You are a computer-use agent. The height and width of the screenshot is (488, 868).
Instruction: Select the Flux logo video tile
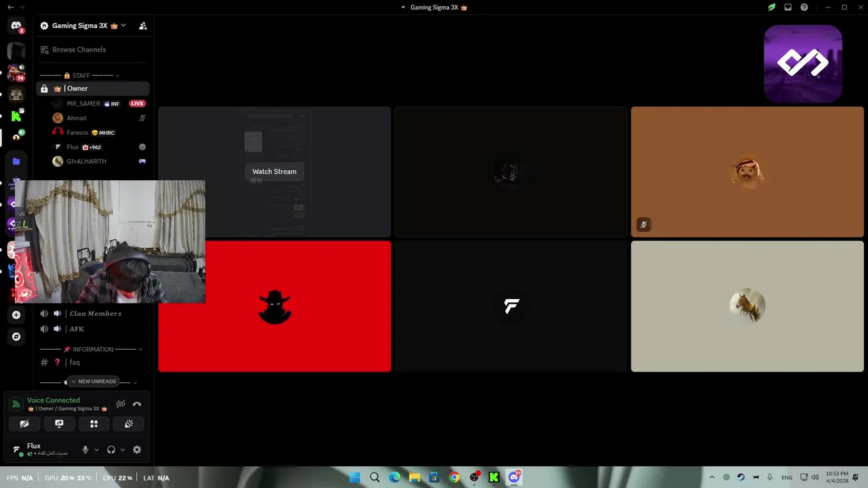click(x=511, y=306)
